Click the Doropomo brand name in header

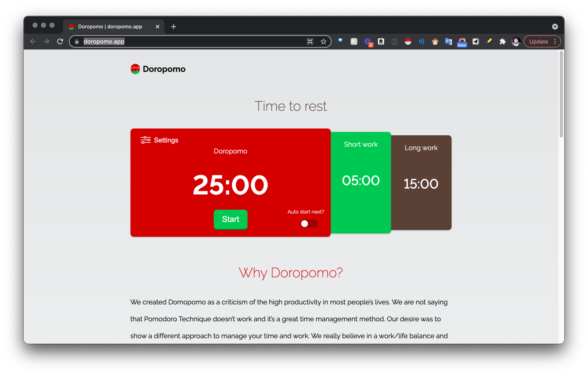coord(164,69)
